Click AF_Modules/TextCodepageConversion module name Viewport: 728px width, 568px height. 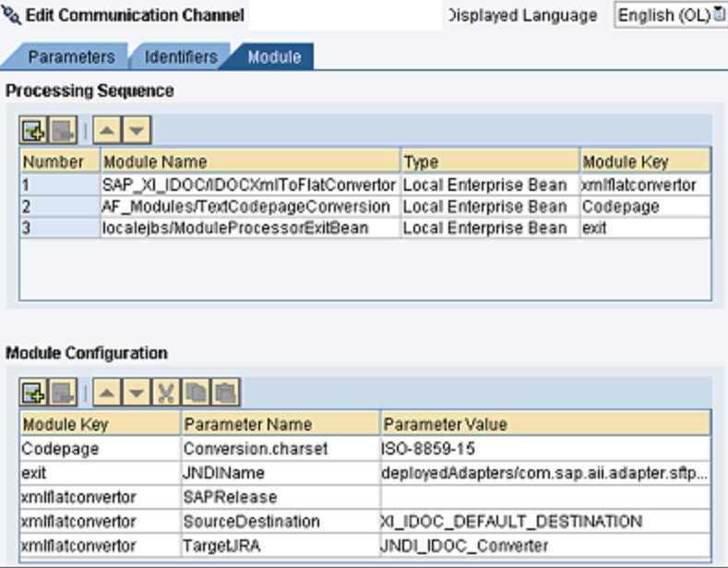click(x=250, y=207)
